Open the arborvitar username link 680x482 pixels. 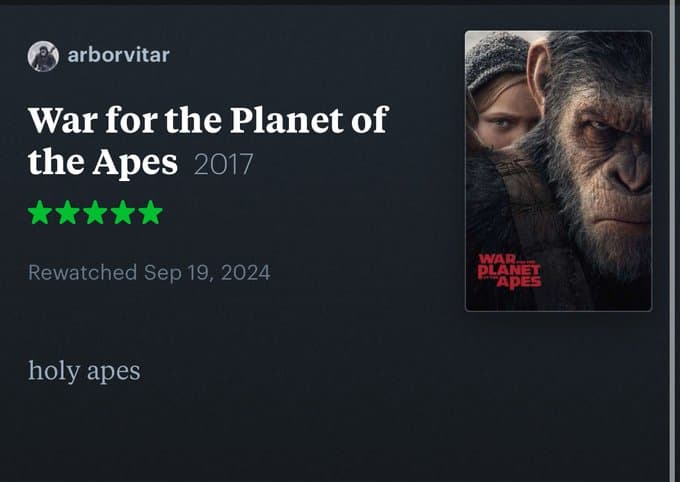[118, 55]
